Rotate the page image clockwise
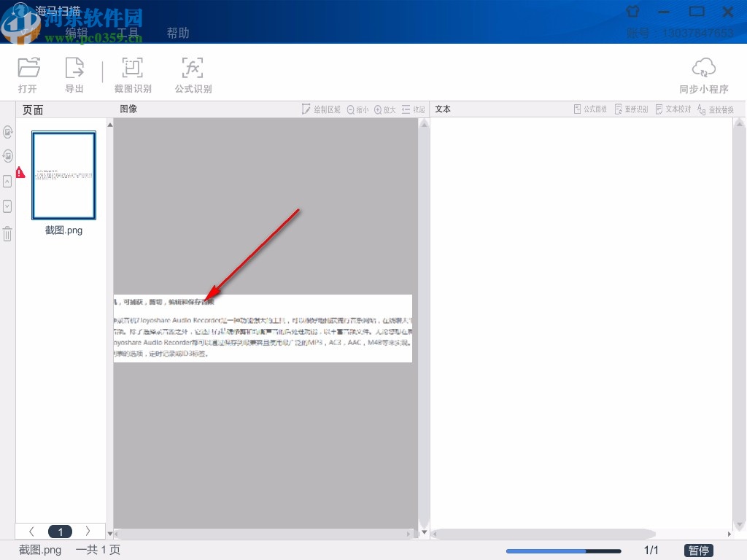The image size is (747, 560). point(7,131)
